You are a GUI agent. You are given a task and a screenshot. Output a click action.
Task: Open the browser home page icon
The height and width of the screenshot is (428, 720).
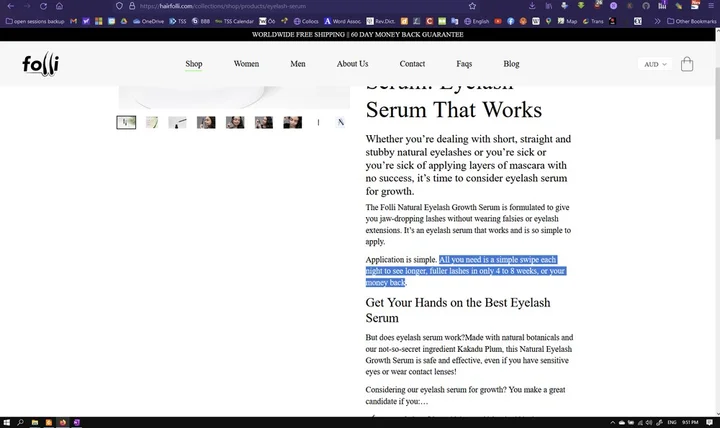point(59,6)
